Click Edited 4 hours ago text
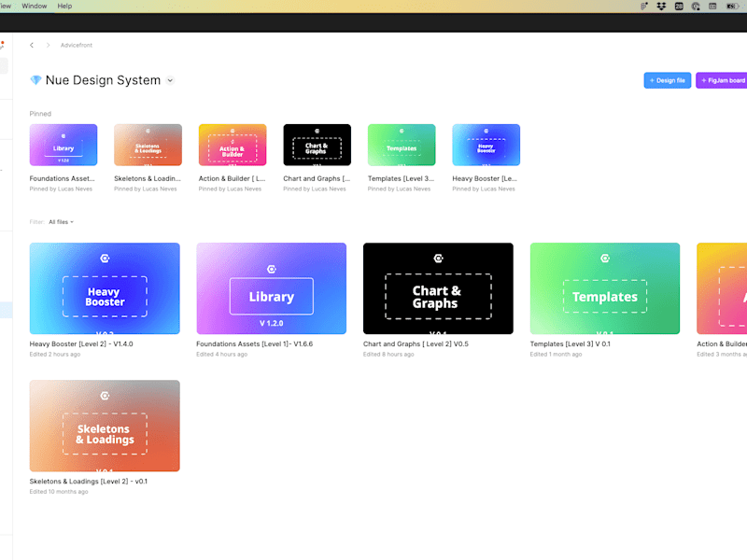The width and height of the screenshot is (747, 560). tap(221, 355)
